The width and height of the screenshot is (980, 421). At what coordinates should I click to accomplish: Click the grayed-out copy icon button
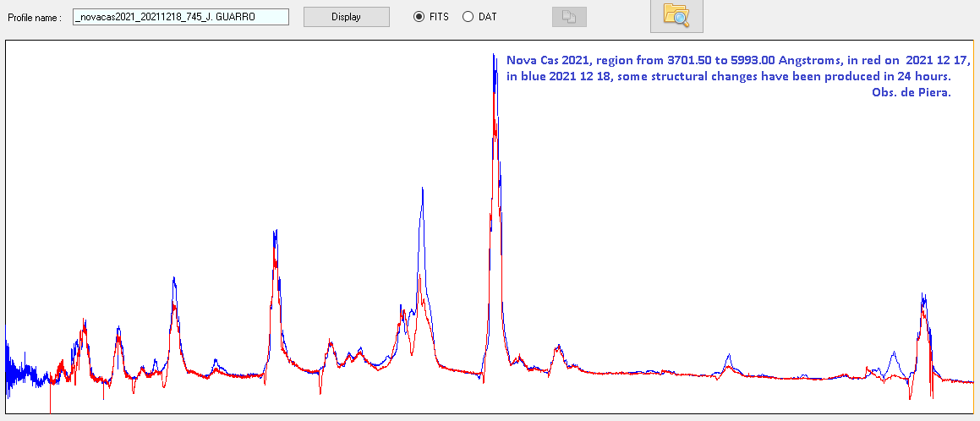coord(568,17)
